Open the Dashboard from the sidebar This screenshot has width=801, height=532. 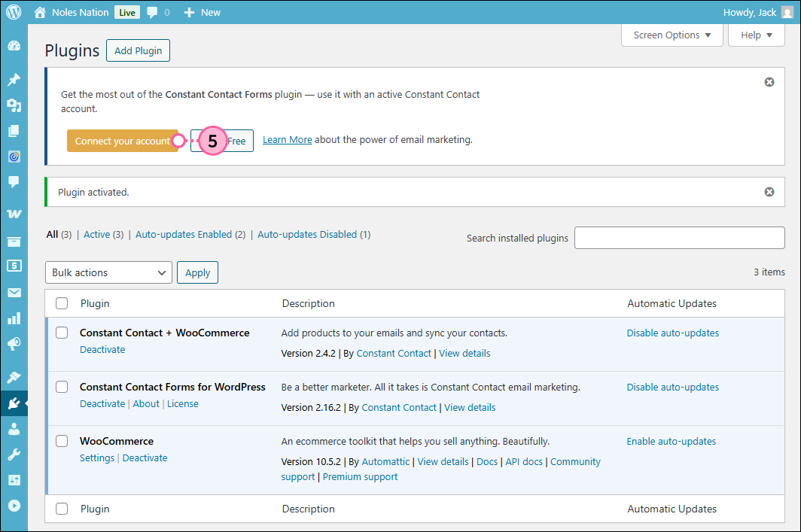point(14,46)
